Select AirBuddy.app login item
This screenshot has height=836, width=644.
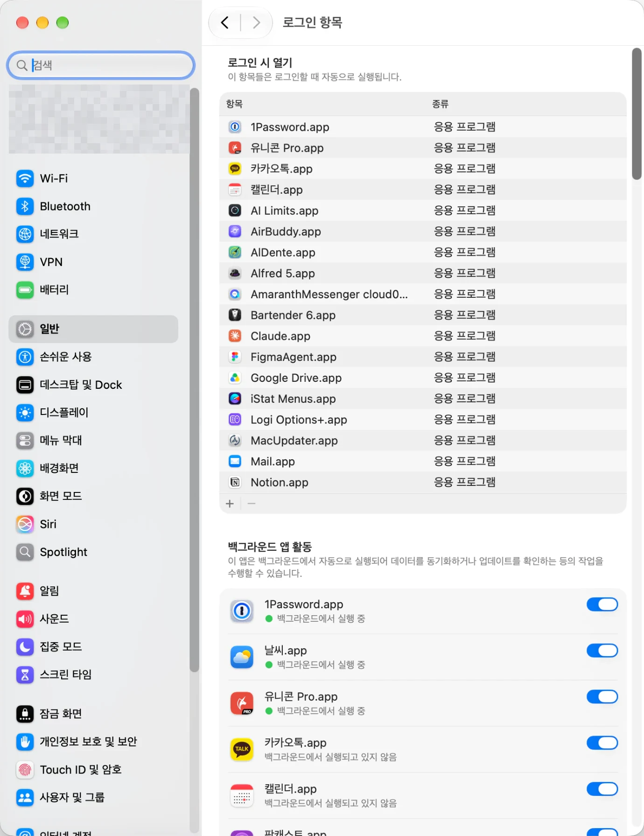click(423, 232)
